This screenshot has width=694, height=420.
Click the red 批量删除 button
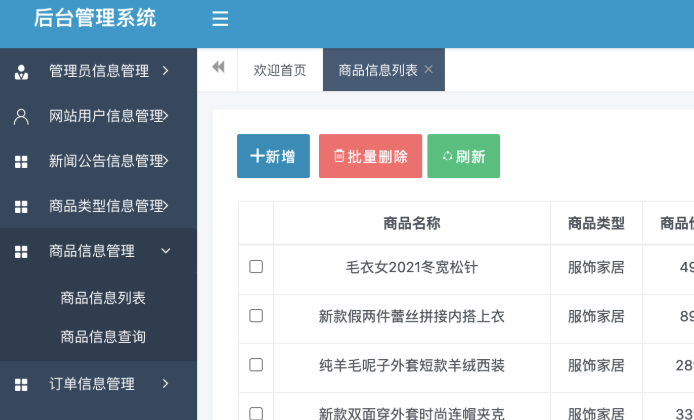pos(370,156)
